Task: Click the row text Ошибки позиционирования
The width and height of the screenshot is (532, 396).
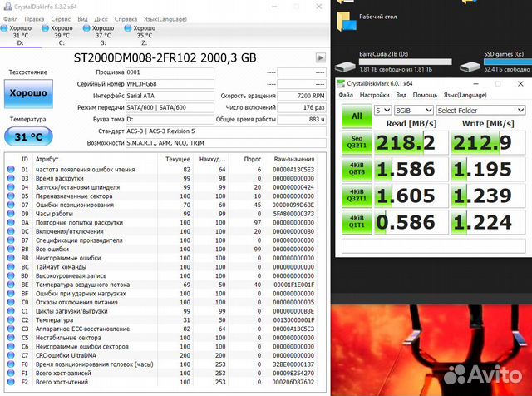Action: tap(75, 205)
